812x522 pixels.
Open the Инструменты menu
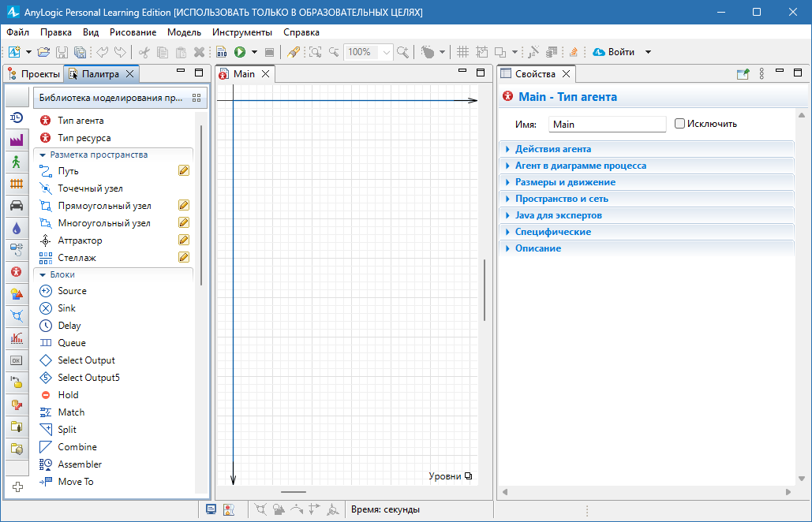point(241,32)
